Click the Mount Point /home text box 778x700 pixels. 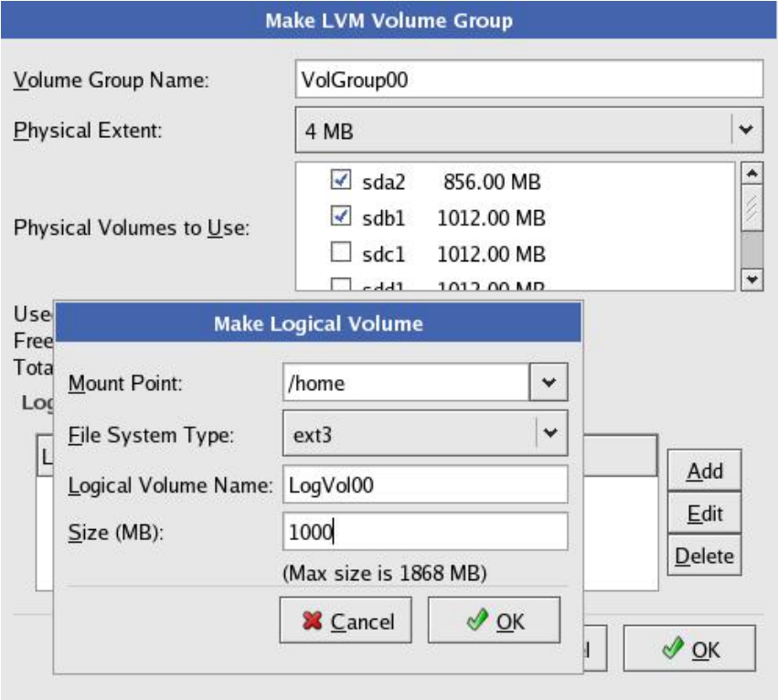[x=406, y=383]
